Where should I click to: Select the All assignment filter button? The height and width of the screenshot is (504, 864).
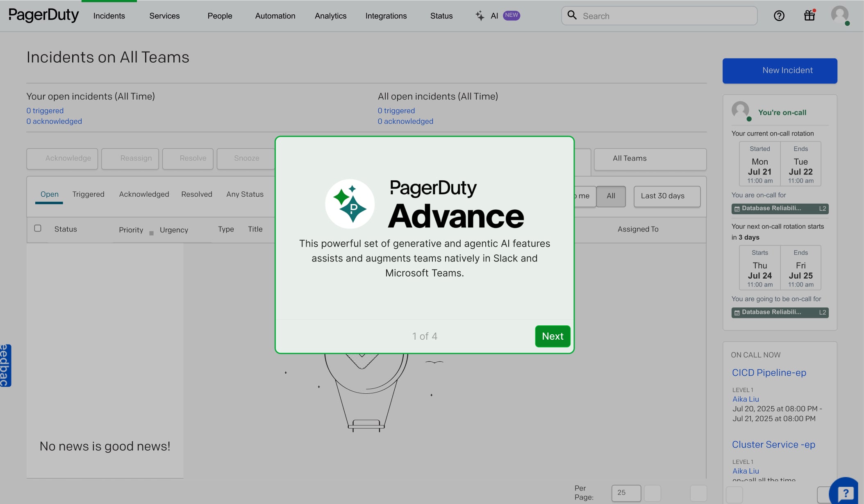click(611, 196)
